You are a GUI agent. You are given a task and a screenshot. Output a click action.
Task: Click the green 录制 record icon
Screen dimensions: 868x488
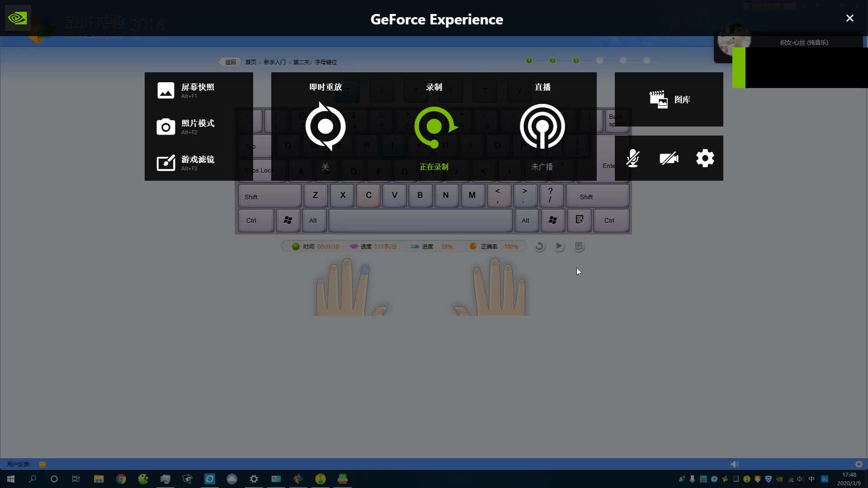click(435, 127)
